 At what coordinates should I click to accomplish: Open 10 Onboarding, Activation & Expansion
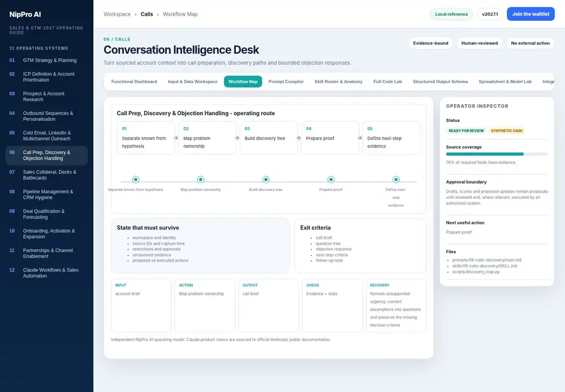(x=46, y=234)
